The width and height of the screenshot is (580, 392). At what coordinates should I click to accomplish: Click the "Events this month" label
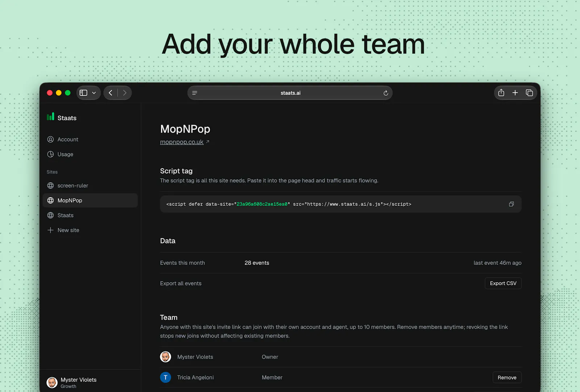click(x=182, y=263)
